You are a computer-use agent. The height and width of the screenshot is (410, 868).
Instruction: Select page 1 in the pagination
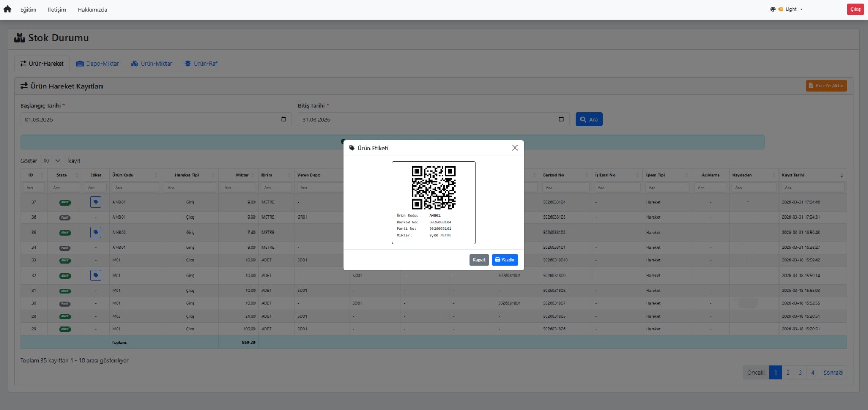[776, 373]
